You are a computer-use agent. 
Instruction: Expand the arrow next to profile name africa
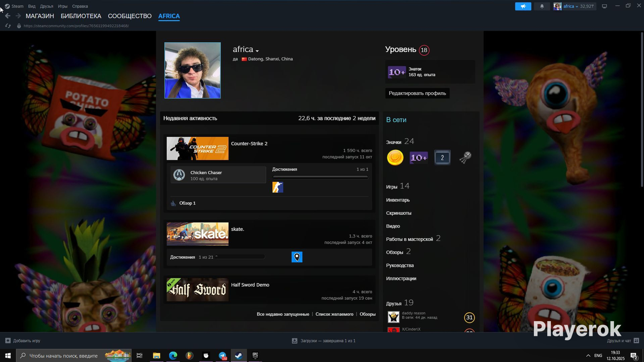click(257, 51)
